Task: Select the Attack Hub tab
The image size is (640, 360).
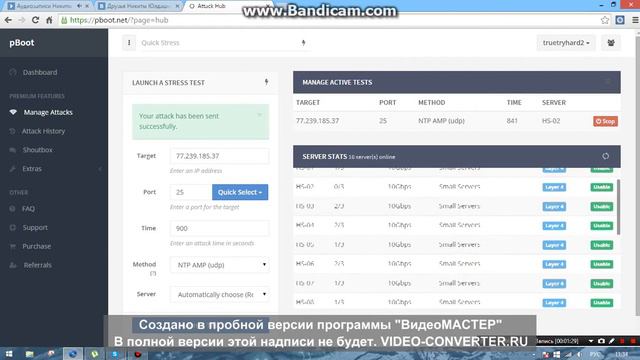Action: tap(229, 6)
